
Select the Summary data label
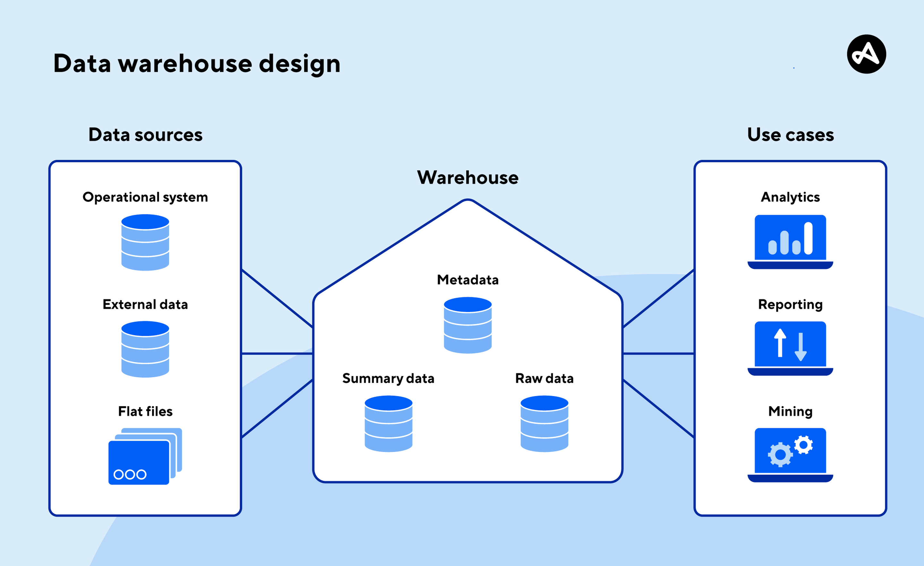tap(388, 378)
